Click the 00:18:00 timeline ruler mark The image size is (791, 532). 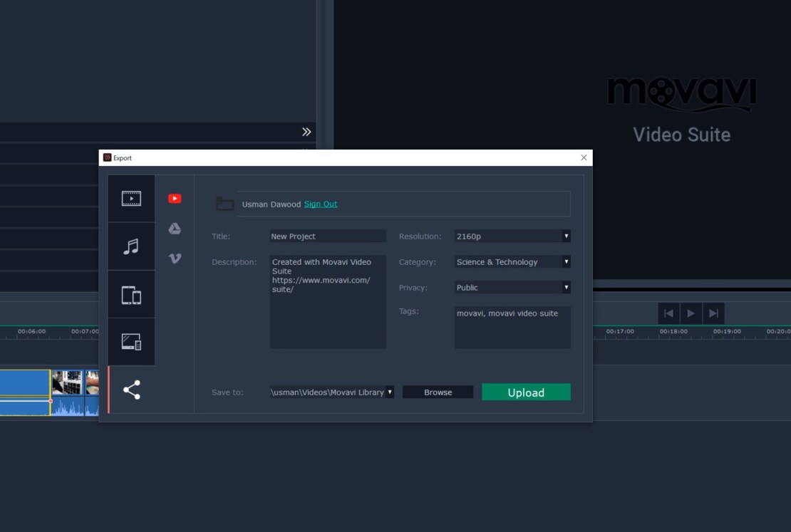pos(673,331)
